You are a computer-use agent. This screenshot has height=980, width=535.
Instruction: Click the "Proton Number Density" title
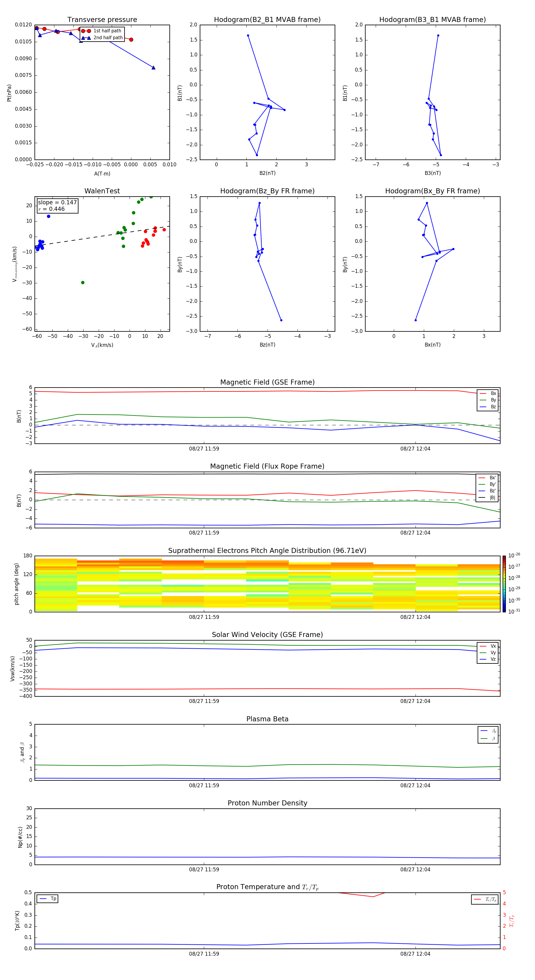pos(267,803)
